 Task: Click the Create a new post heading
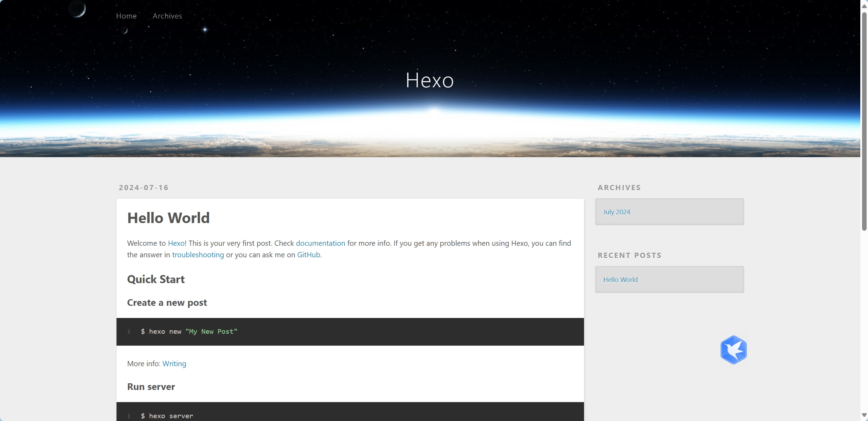tap(167, 303)
